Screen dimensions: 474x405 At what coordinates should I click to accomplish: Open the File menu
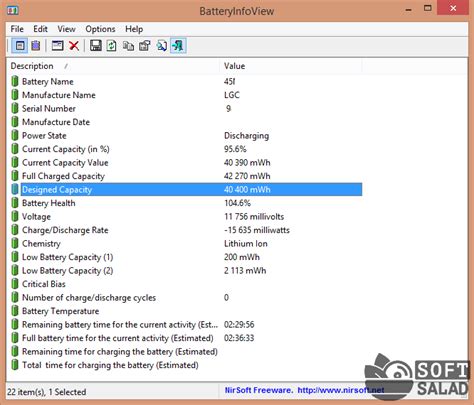(17, 29)
